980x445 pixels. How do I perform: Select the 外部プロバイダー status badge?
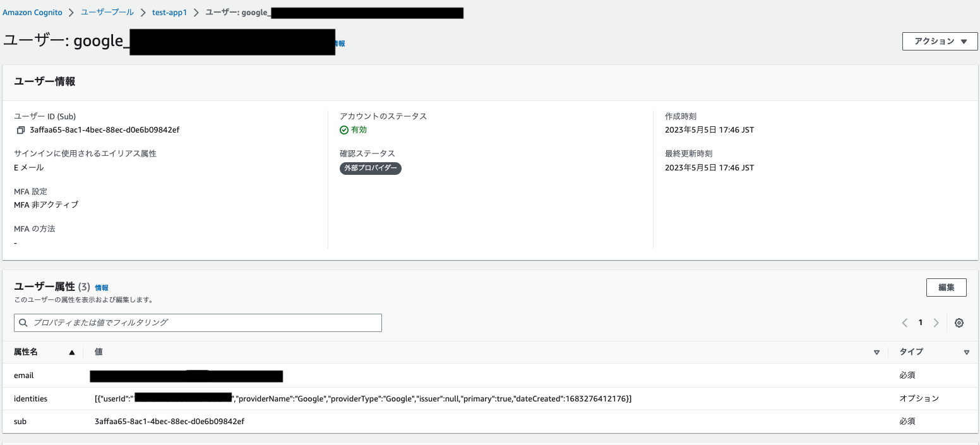[x=371, y=169]
